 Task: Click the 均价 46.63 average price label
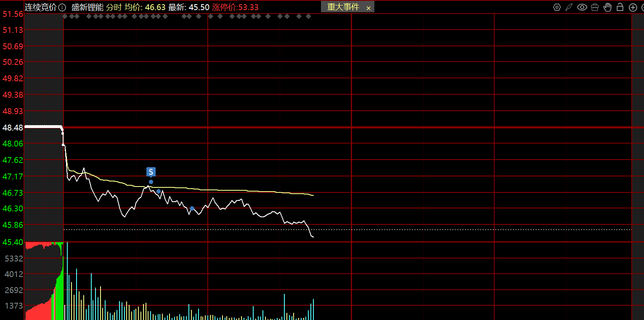pyautogui.click(x=145, y=7)
